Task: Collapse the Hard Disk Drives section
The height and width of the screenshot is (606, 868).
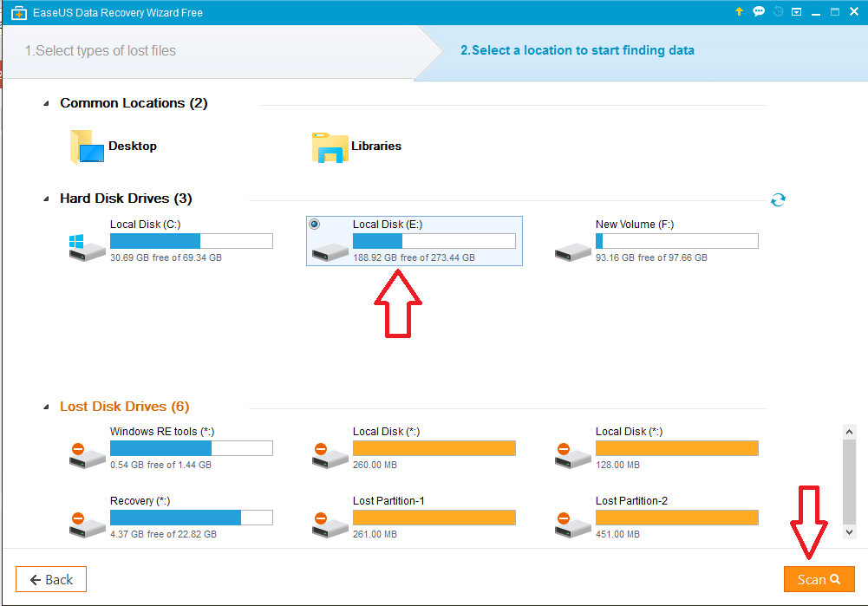Action: (x=47, y=199)
